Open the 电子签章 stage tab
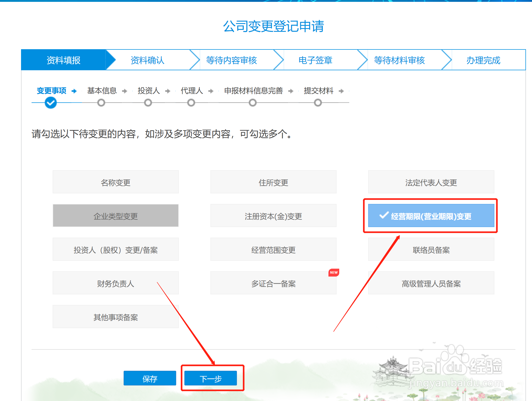Image resolution: width=532 pixels, height=401 pixels. pos(315,60)
